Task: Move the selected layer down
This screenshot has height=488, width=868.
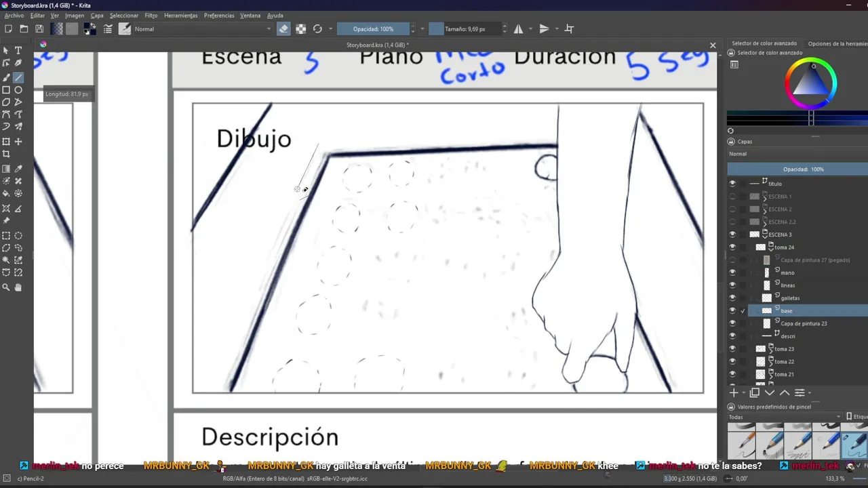Action: tap(770, 392)
